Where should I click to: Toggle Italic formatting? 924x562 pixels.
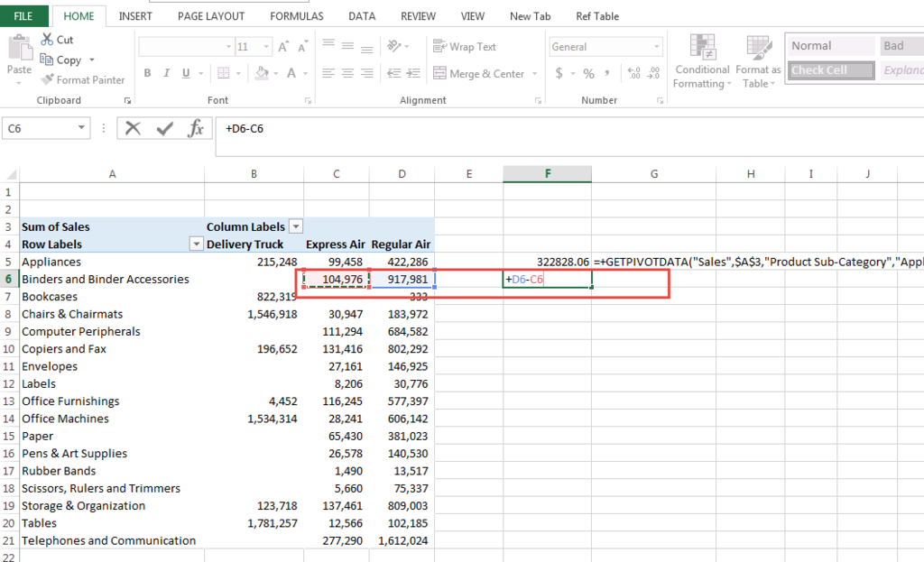pyautogui.click(x=167, y=73)
